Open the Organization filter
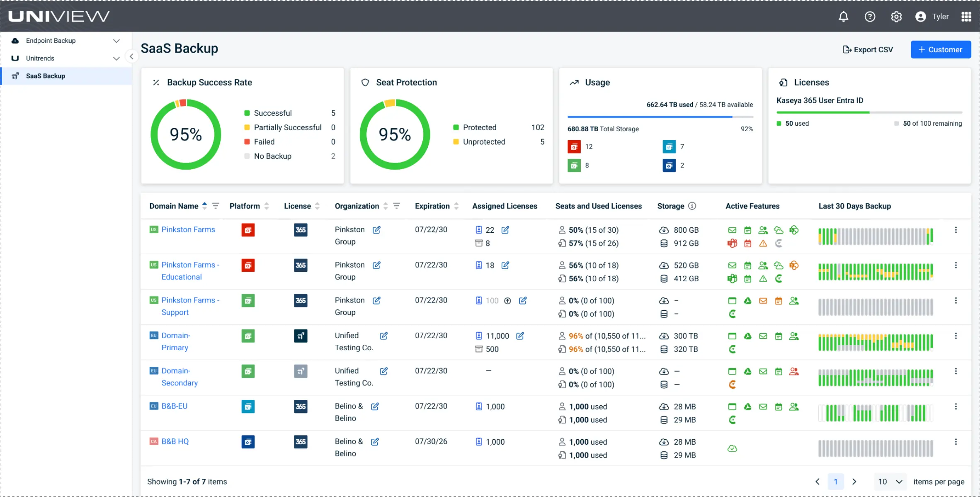Screen dimensions: 980x497 tap(397, 206)
